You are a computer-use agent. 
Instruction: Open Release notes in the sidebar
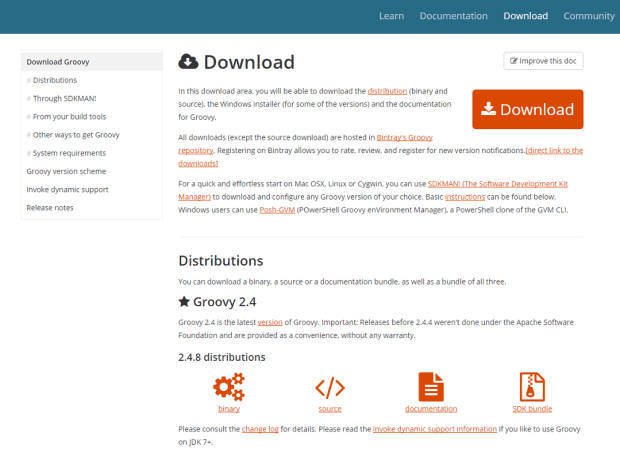[50, 208]
